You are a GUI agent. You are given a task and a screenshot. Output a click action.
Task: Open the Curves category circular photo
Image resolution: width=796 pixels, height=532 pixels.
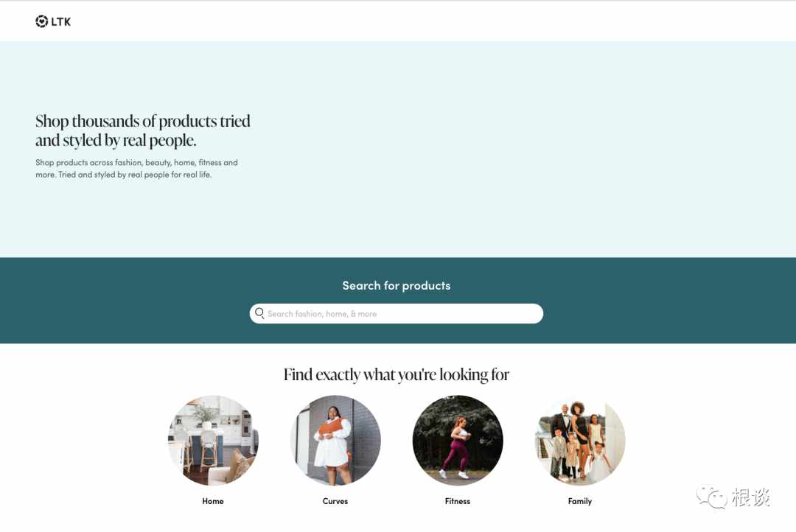coord(335,440)
